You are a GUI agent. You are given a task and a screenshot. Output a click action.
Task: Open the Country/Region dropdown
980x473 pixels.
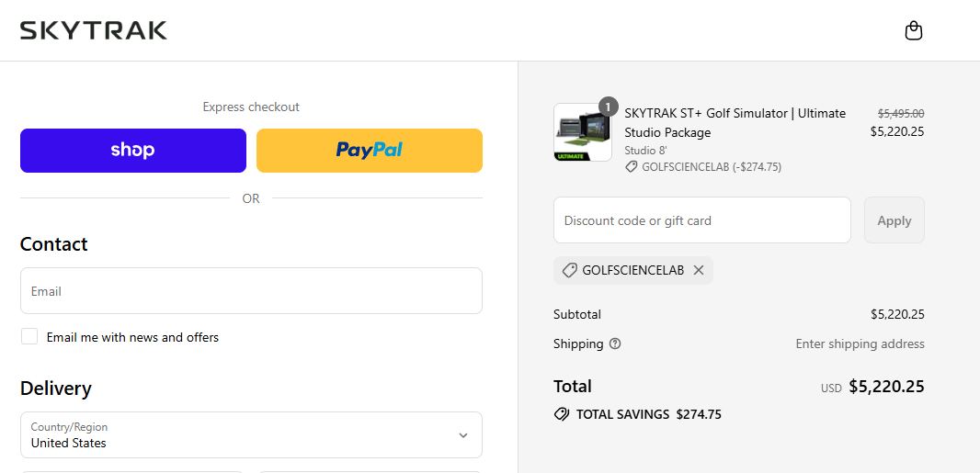(251, 435)
